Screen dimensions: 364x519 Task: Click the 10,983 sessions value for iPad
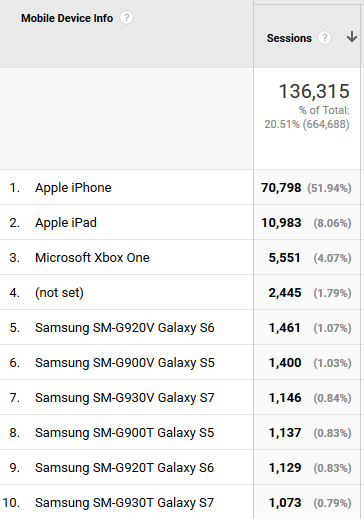coord(281,223)
